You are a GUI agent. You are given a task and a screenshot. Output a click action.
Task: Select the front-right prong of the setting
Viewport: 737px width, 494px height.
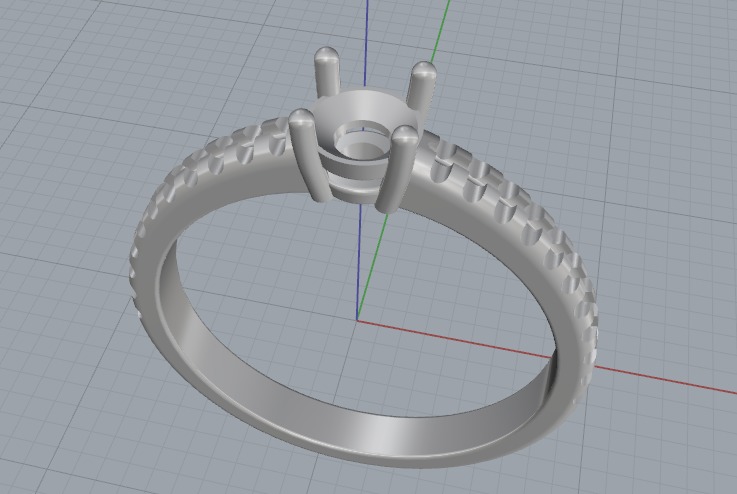click(x=395, y=168)
